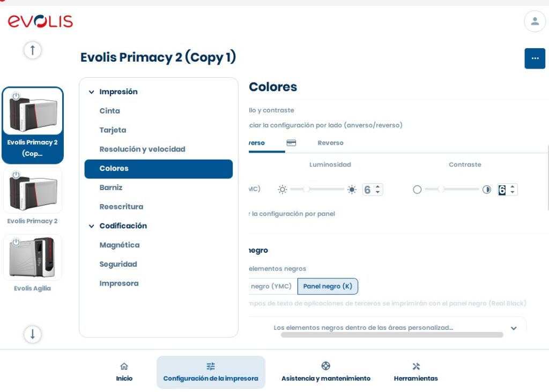Open the Herramientas tab
Screen dimensions: 549x392
416,372
